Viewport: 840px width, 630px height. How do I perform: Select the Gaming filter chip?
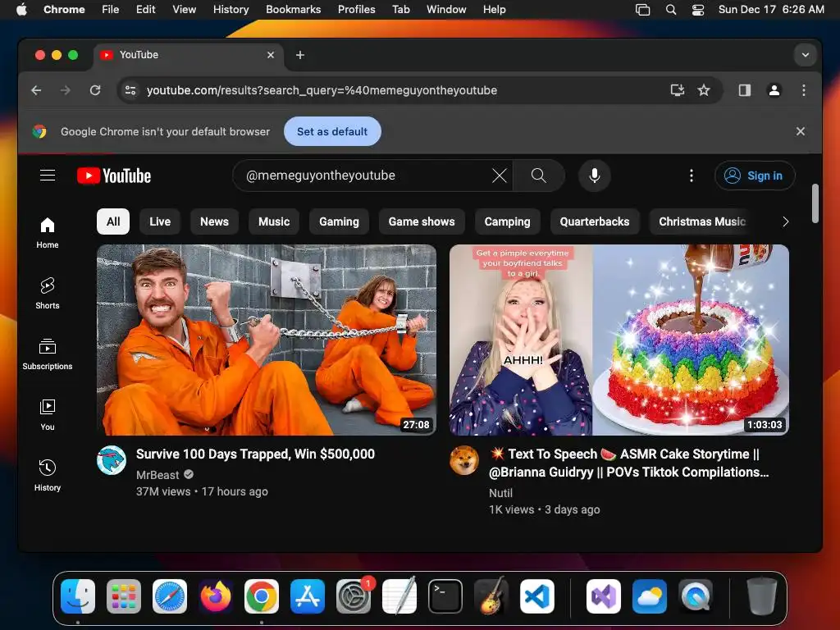(339, 221)
